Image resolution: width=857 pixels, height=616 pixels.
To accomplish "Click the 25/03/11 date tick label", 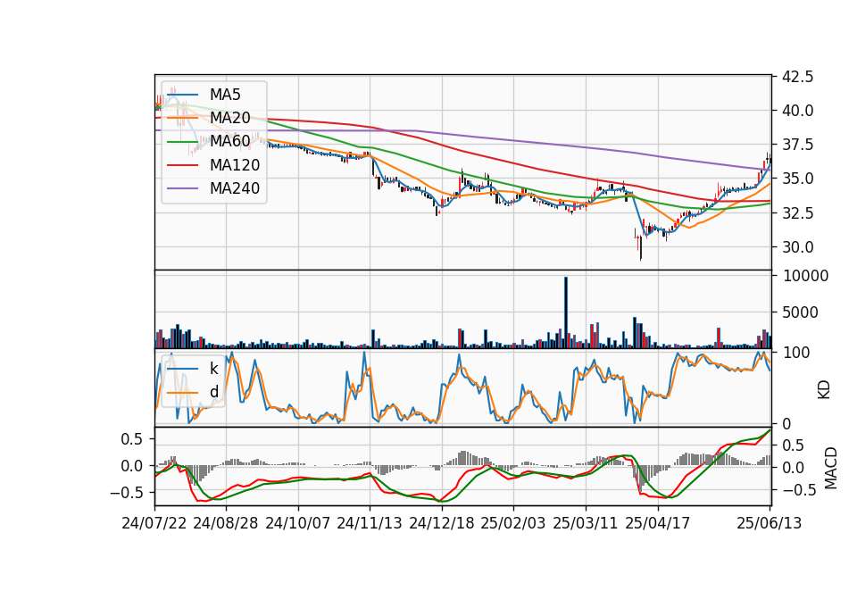I will pyautogui.click(x=586, y=524).
